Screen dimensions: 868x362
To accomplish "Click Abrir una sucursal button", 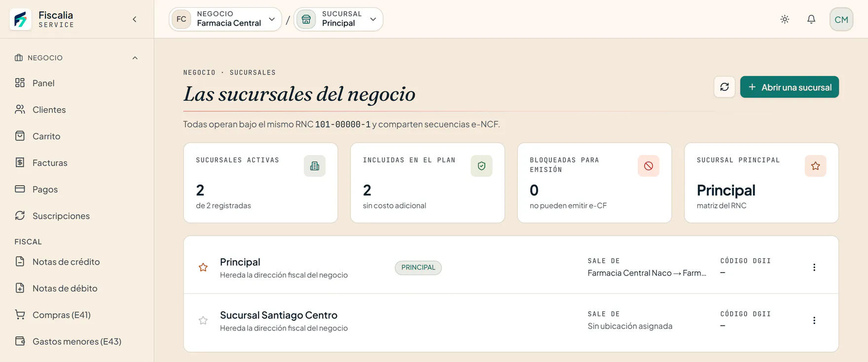I will 789,87.
